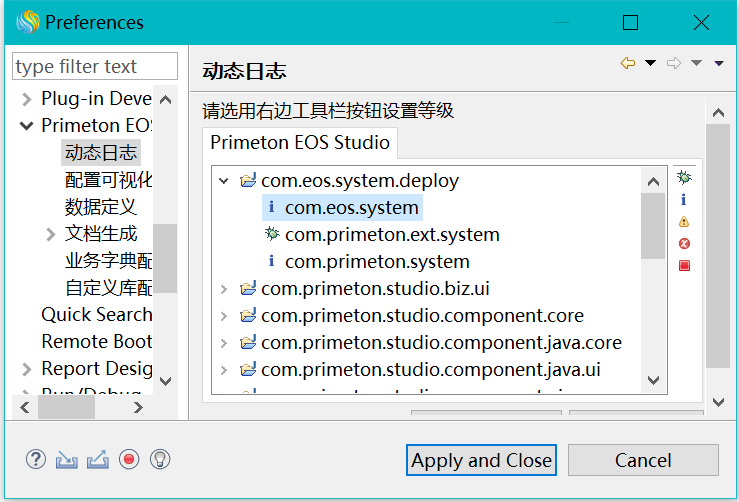Open the back navigation history dropdown arrow
739x502 pixels.
(x=651, y=64)
